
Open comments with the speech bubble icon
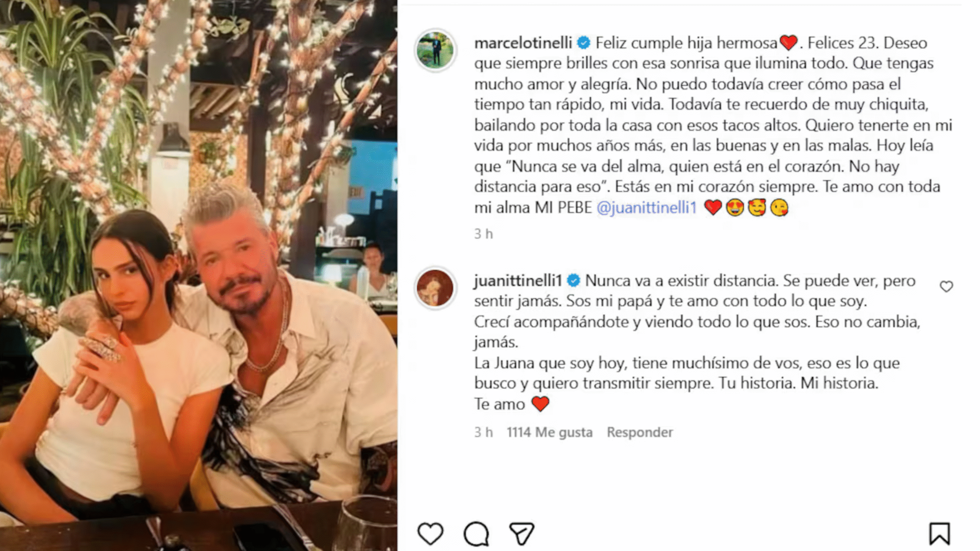coord(476,533)
